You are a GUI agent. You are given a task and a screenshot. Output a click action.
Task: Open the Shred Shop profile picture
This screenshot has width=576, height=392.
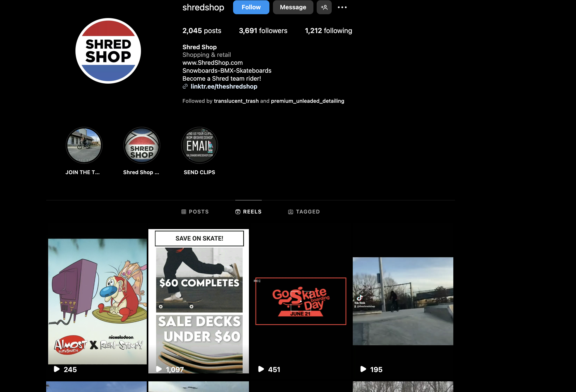(x=108, y=51)
